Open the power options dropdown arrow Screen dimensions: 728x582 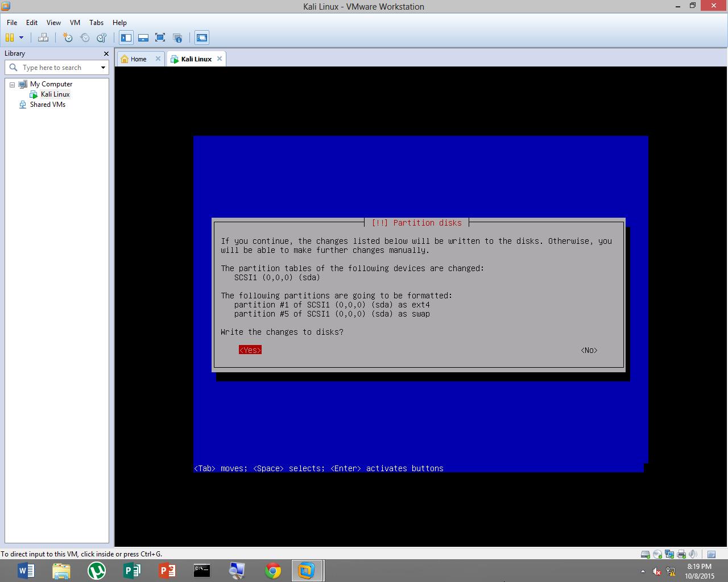(22, 38)
